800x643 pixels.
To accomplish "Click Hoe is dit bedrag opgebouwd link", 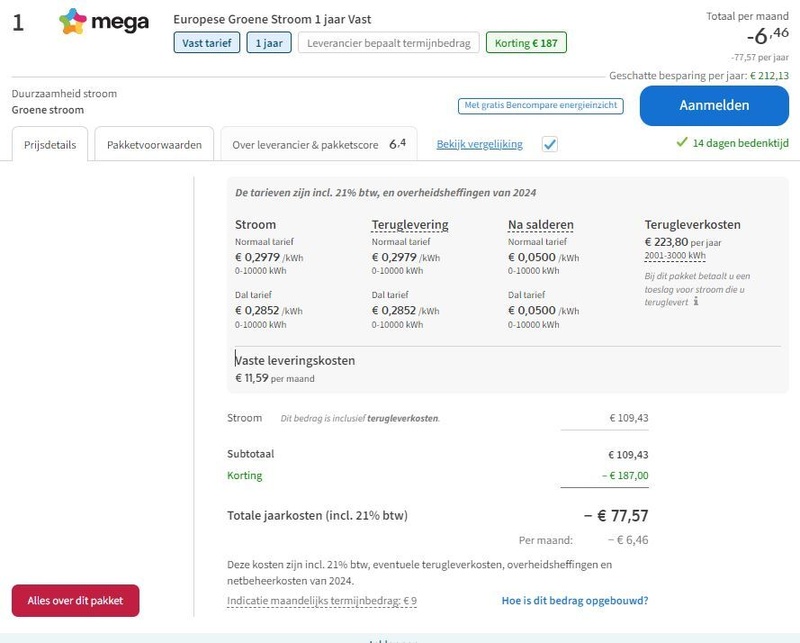I will click(575, 601).
